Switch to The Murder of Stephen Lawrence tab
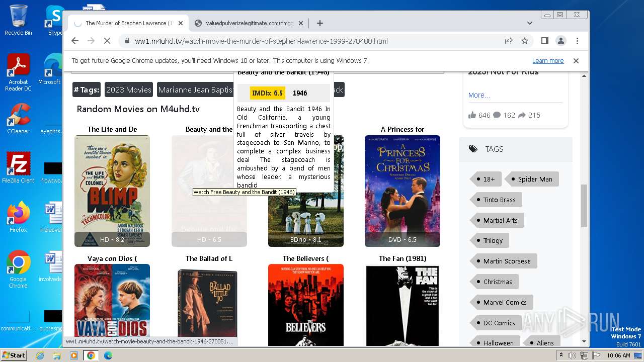 point(128,23)
